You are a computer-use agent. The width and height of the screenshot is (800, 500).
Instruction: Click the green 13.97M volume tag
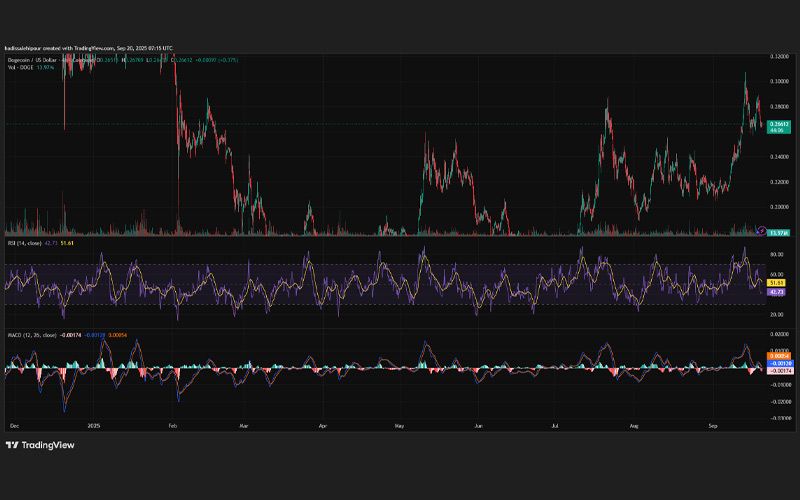coord(778,233)
